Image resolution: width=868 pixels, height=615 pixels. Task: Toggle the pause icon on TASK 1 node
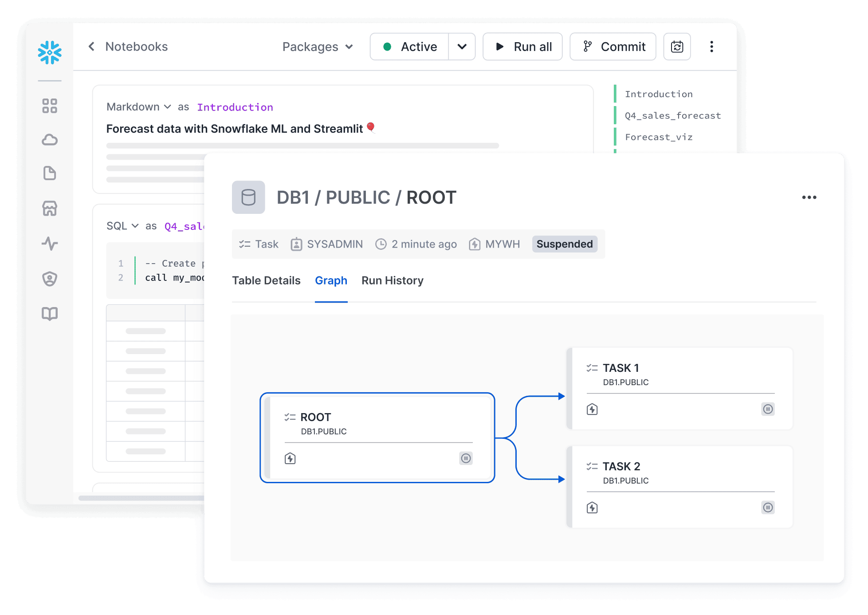pos(768,409)
